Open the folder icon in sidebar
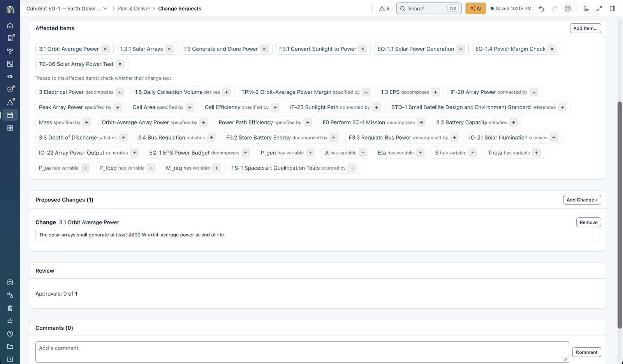This screenshot has width=623, height=364. (x=10, y=346)
